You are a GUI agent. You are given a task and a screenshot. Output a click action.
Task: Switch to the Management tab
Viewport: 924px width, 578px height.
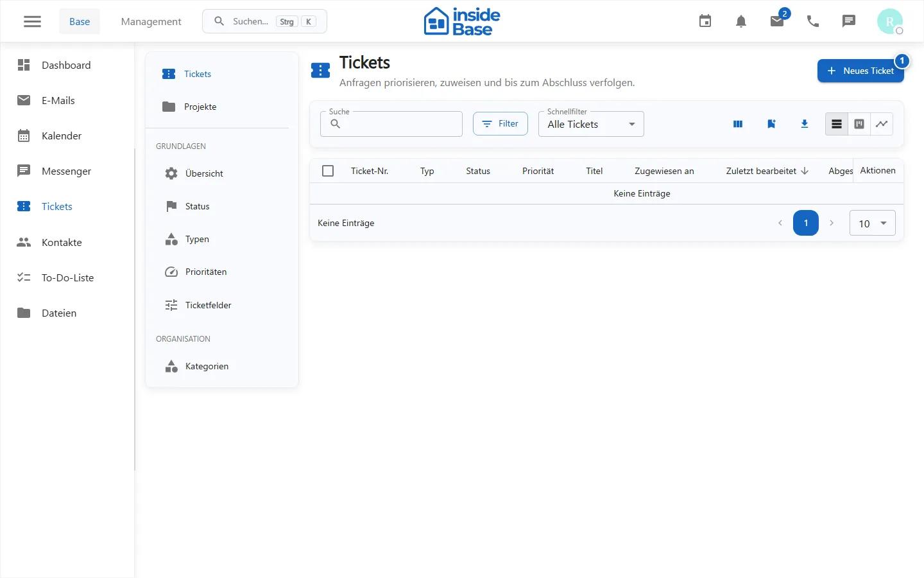coord(151,21)
